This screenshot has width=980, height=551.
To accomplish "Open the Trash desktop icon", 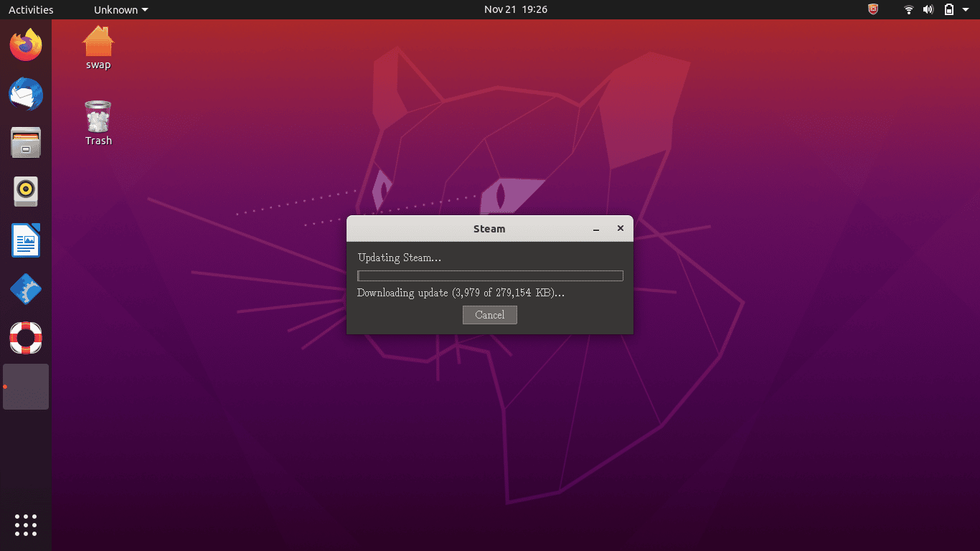I will point(98,123).
